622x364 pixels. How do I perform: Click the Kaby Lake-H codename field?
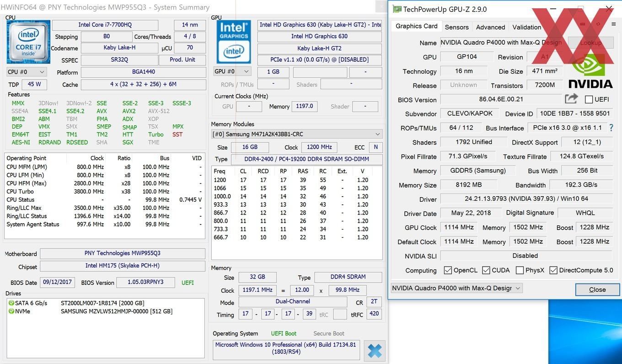[x=119, y=48]
